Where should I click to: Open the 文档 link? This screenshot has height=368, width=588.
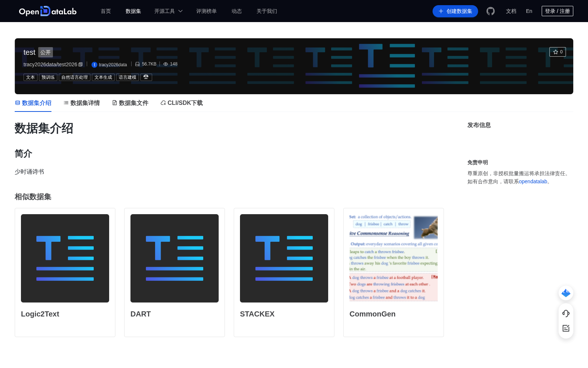click(x=511, y=11)
